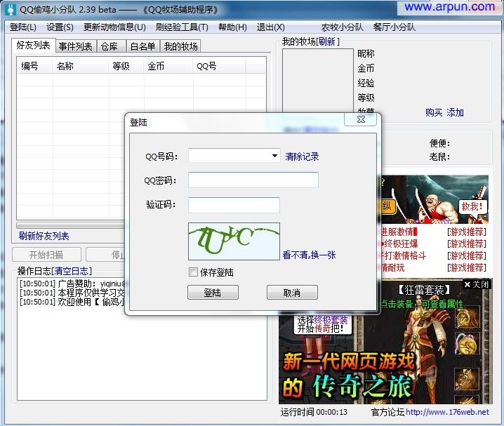Switch to the 白名单 tab
The width and height of the screenshot is (504, 426).
pos(142,46)
